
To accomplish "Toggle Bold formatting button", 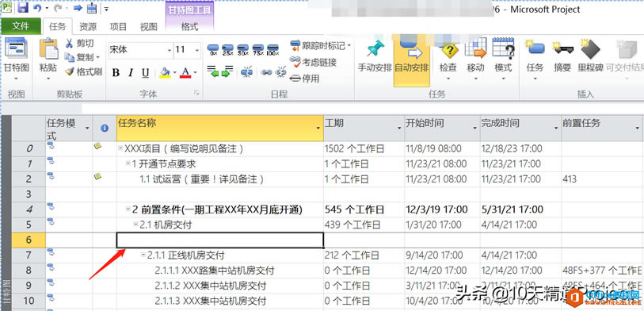I will click(116, 73).
